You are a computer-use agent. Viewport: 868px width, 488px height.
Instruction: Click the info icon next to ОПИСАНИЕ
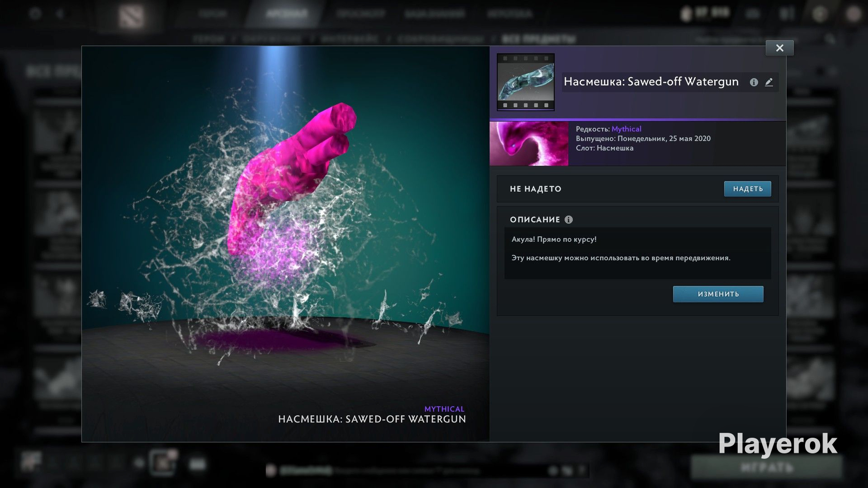click(569, 220)
